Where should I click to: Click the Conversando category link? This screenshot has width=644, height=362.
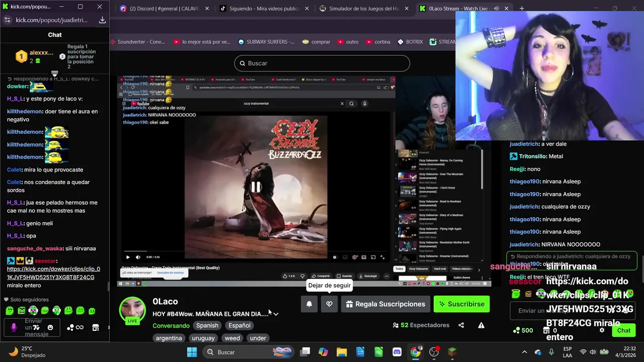[171, 325]
